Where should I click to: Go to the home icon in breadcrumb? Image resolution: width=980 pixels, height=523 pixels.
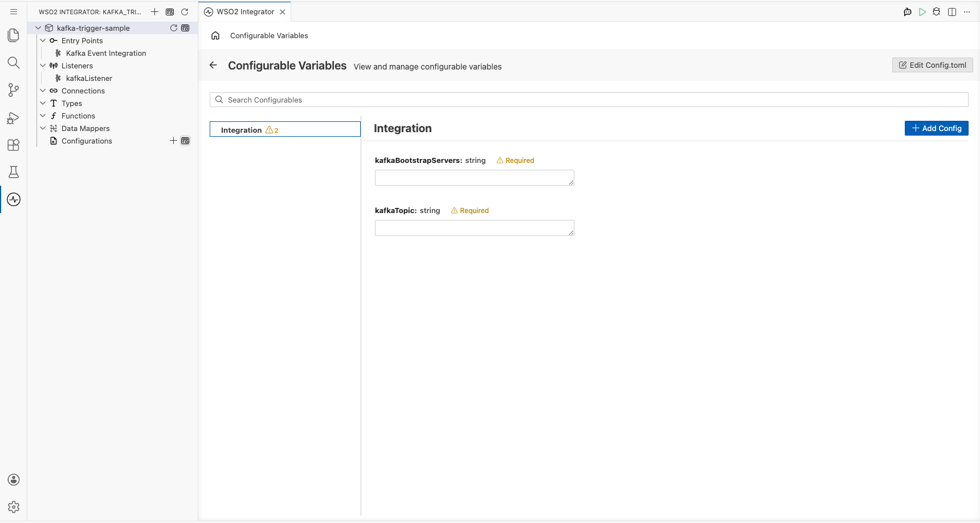tap(215, 35)
